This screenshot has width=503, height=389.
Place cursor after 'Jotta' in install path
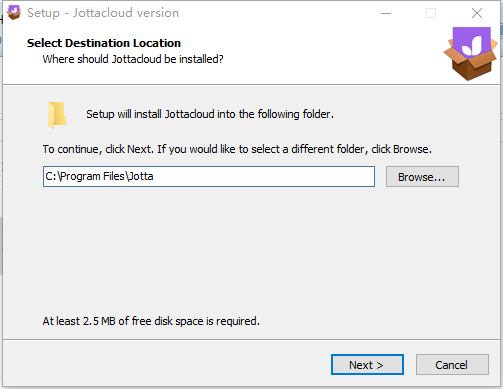pyautogui.click(x=154, y=176)
